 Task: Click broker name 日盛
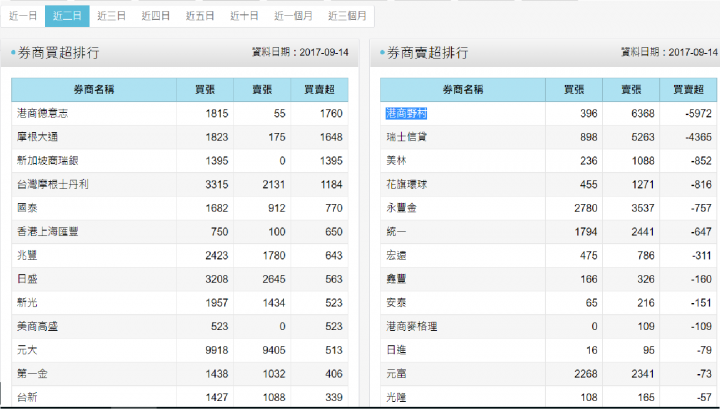point(27,279)
